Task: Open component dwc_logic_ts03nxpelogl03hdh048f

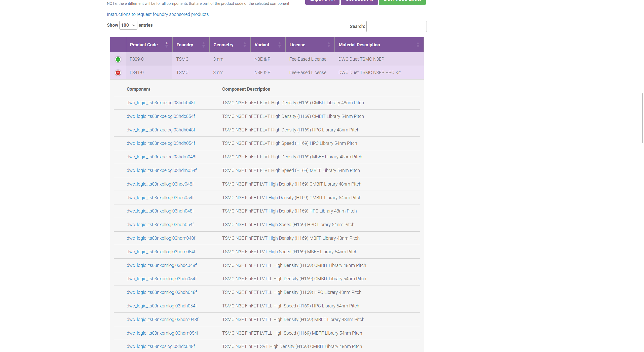Action: (161, 130)
